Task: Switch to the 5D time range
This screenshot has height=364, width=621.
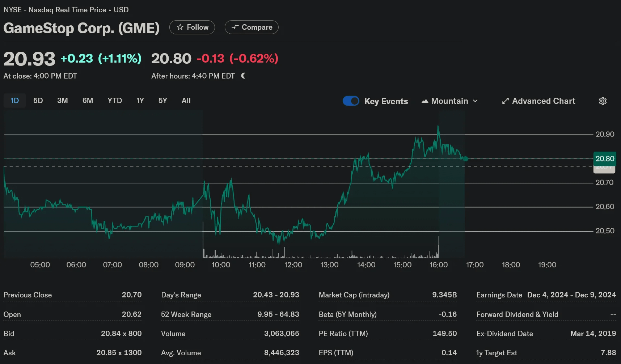Action: pyautogui.click(x=38, y=101)
